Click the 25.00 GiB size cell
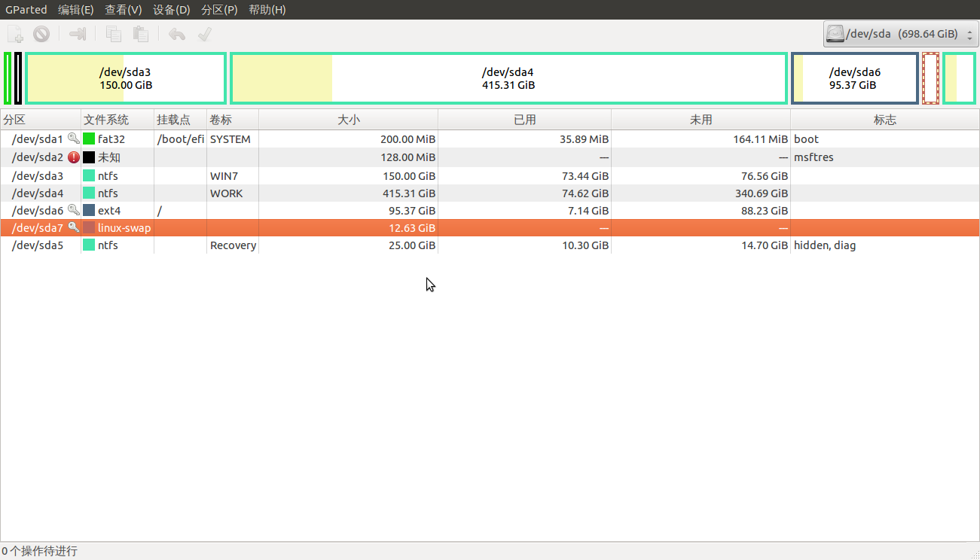This screenshot has height=560, width=980. (411, 245)
